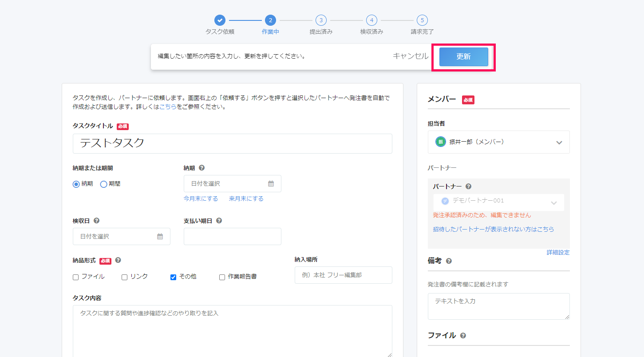Expand the 担当者 dropdown arrow

click(559, 143)
